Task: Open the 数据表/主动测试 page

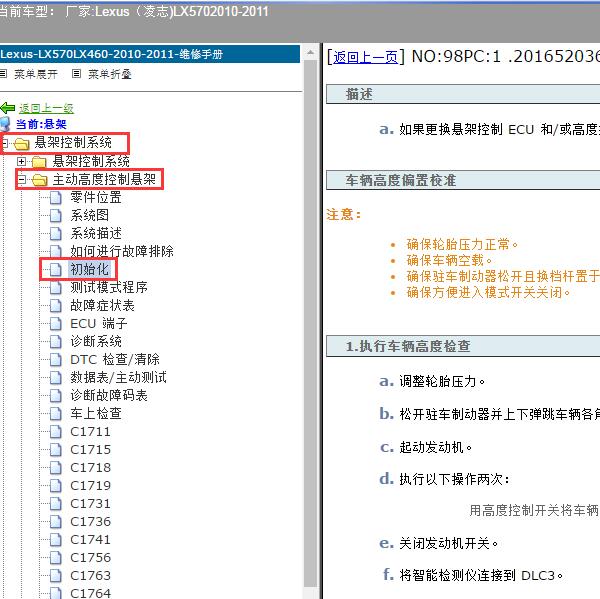Action: (x=118, y=377)
